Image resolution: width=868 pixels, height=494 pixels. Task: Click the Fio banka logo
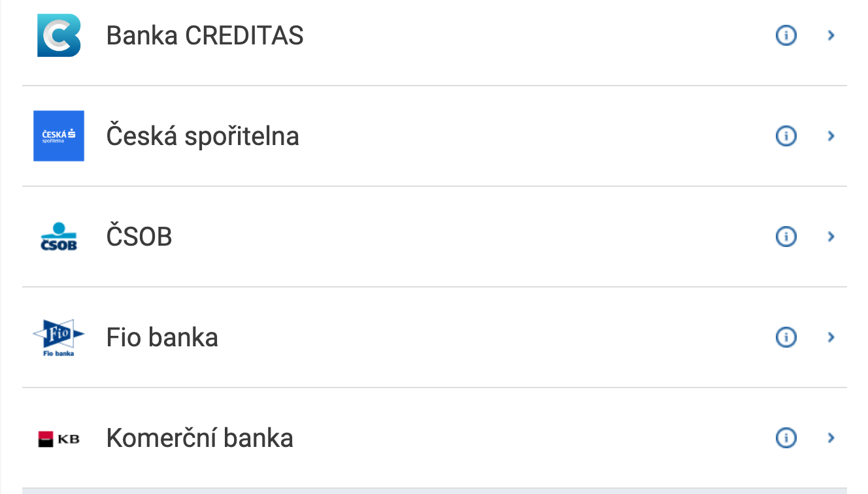click(x=59, y=337)
